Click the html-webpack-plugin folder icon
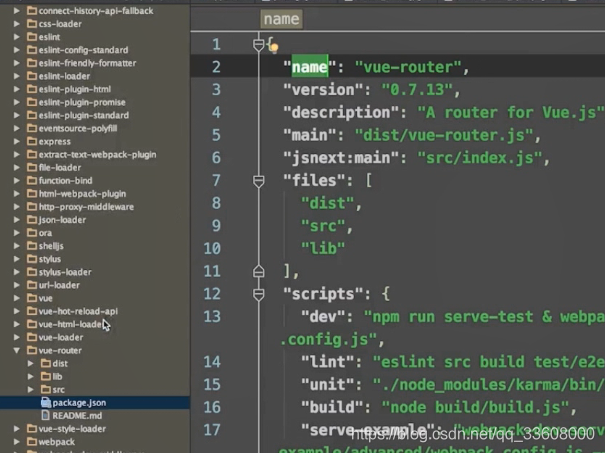This screenshot has width=605, height=453. (32, 194)
